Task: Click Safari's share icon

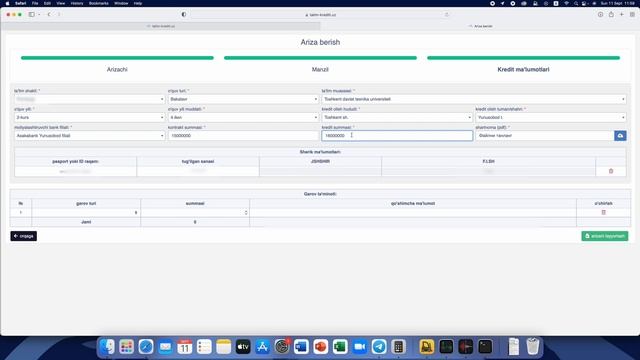Action: pos(611,14)
